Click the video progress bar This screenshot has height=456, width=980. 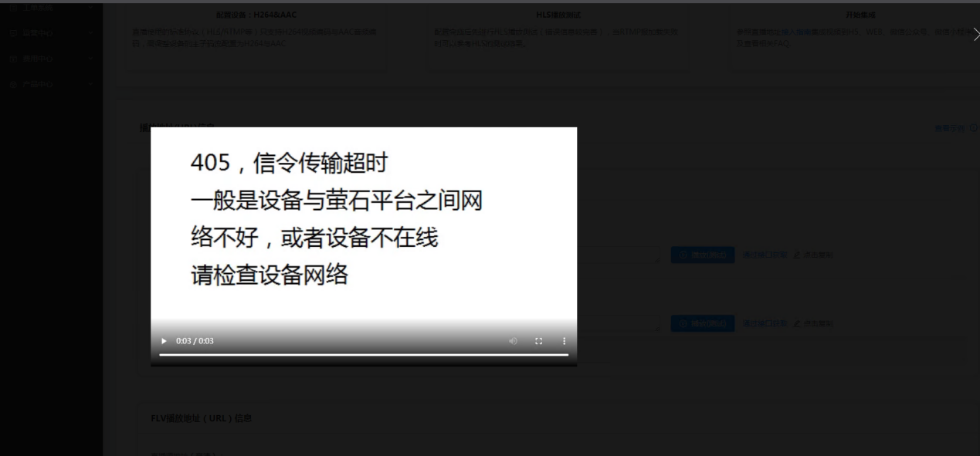pyautogui.click(x=363, y=355)
